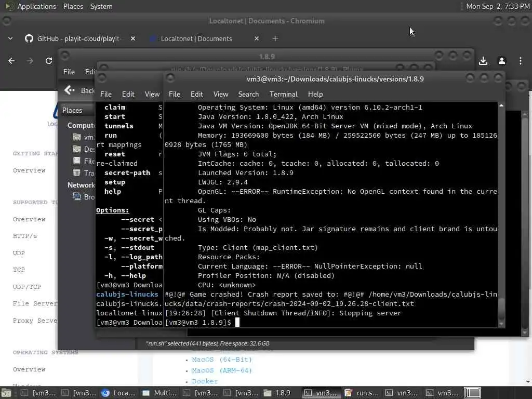Open Edit menu in front terminal
The image size is (532, 399).
[196, 95]
